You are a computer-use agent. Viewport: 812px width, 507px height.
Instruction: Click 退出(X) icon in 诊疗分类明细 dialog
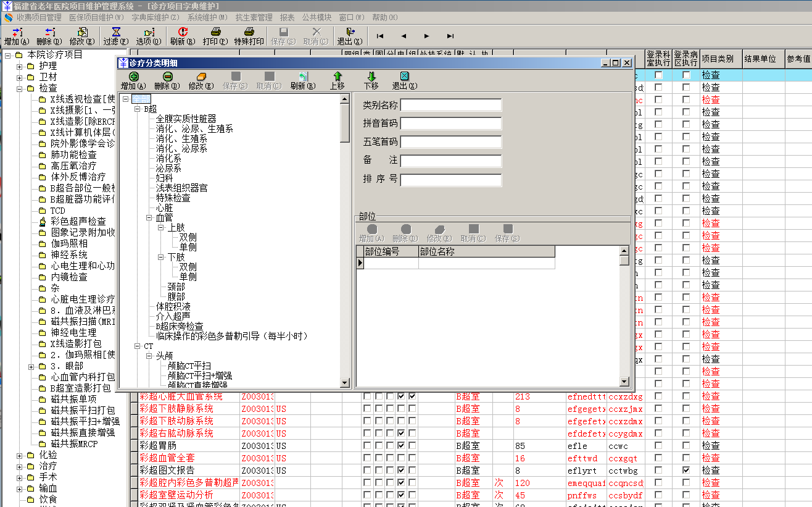coord(404,76)
